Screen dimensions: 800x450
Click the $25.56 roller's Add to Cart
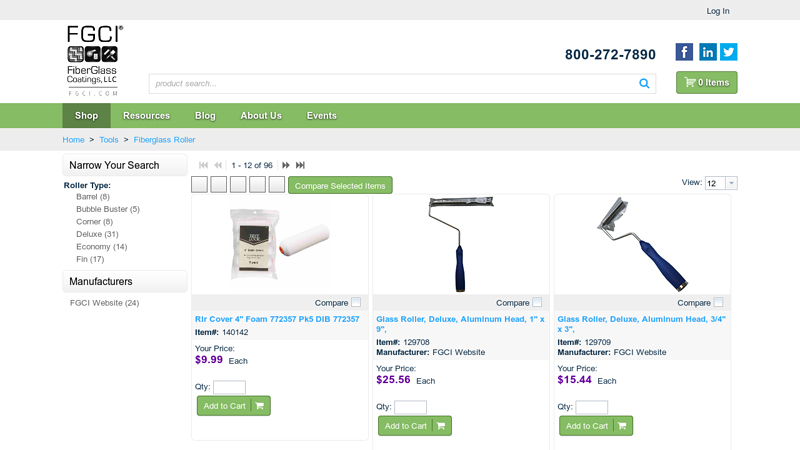point(415,426)
